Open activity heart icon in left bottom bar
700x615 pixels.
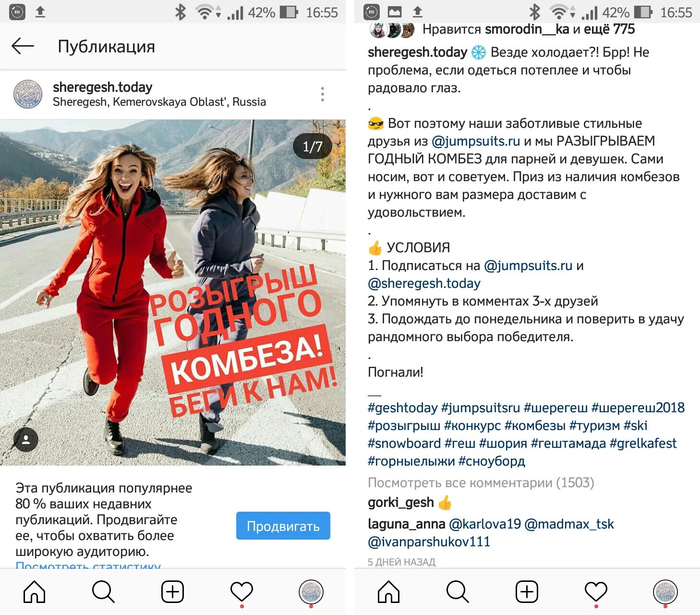coord(241,591)
